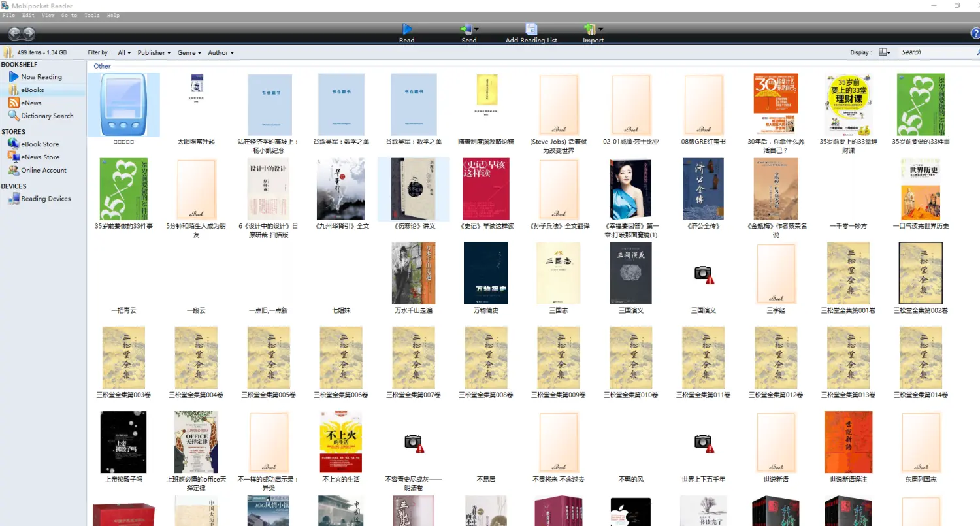Select the 上帝掷骰子吗 book cover
The image size is (980, 526).
click(x=123, y=442)
